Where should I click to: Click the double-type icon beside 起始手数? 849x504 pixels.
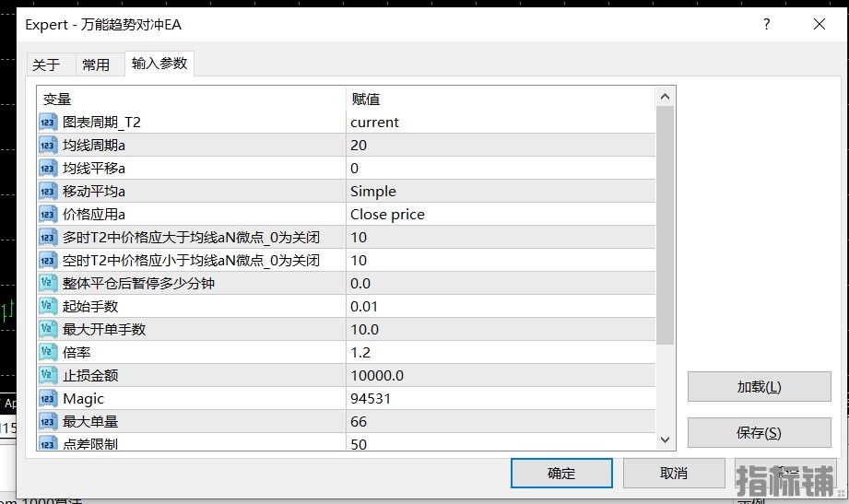click(49, 307)
